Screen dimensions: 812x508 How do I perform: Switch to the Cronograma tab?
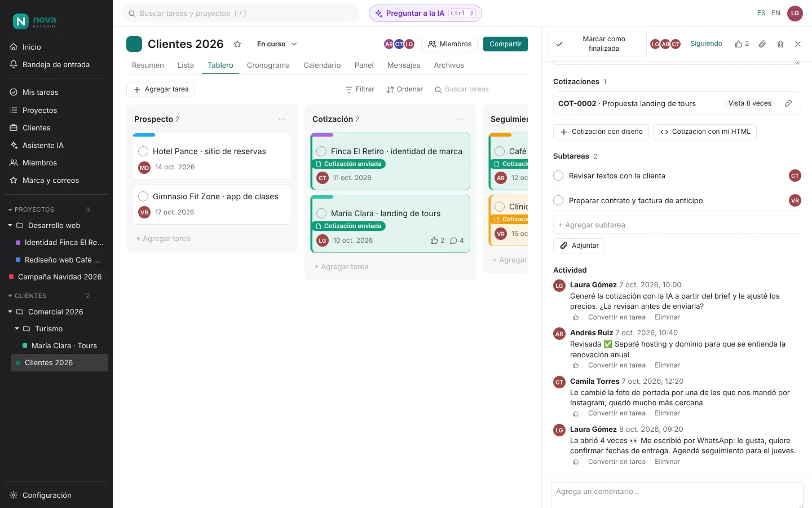[268, 65]
